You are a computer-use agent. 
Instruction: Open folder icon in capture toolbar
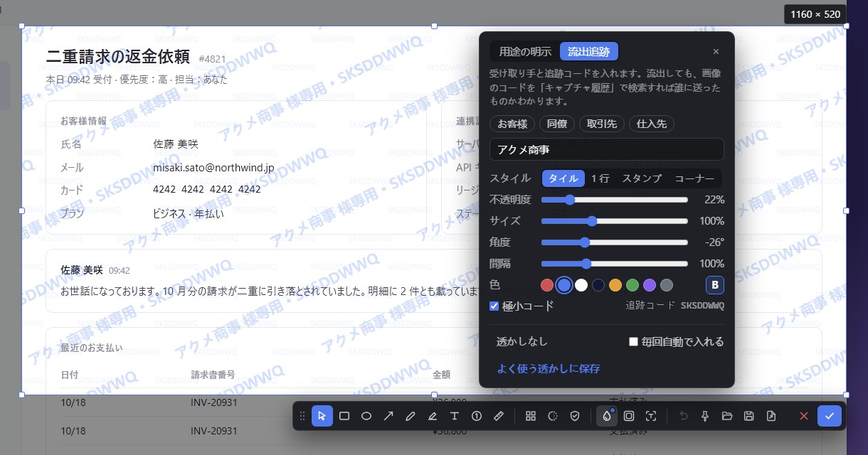pos(727,416)
